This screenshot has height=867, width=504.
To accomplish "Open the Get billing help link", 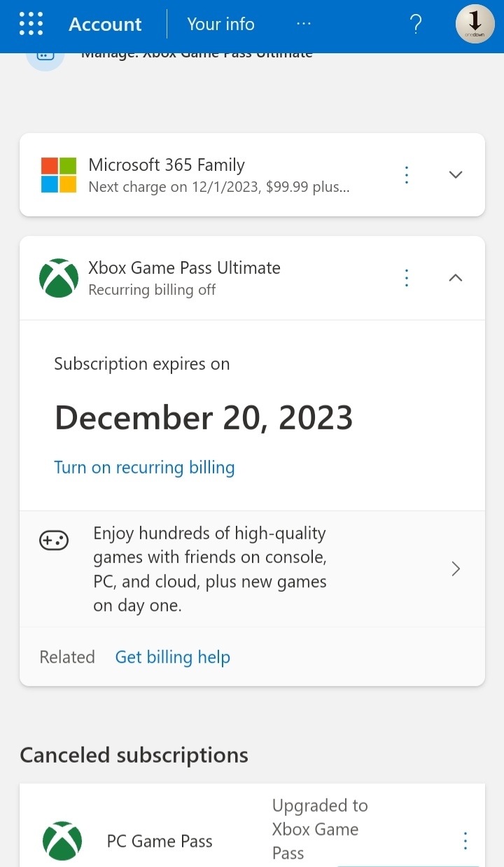I will coord(173,657).
